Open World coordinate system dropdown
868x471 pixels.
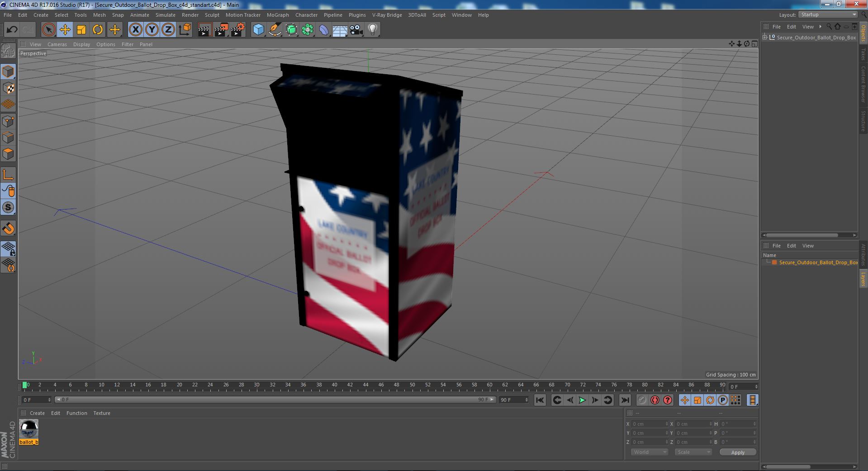tap(650, 452)
